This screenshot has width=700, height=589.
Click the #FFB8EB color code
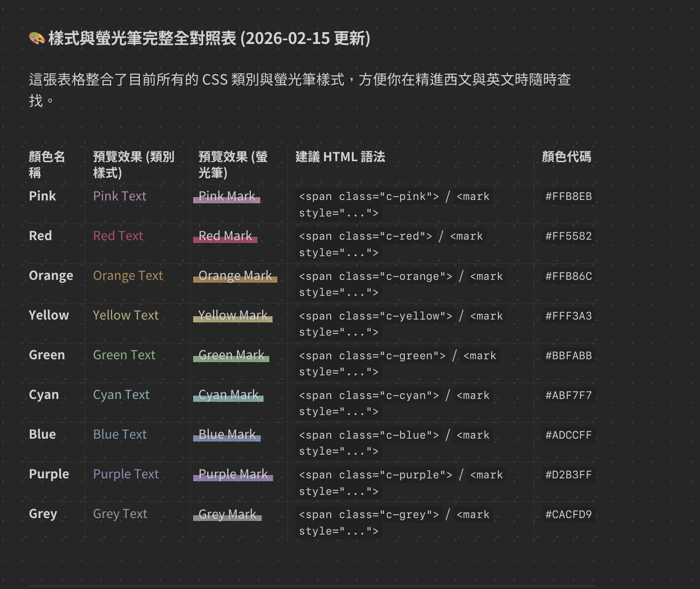tap(568, 197)
